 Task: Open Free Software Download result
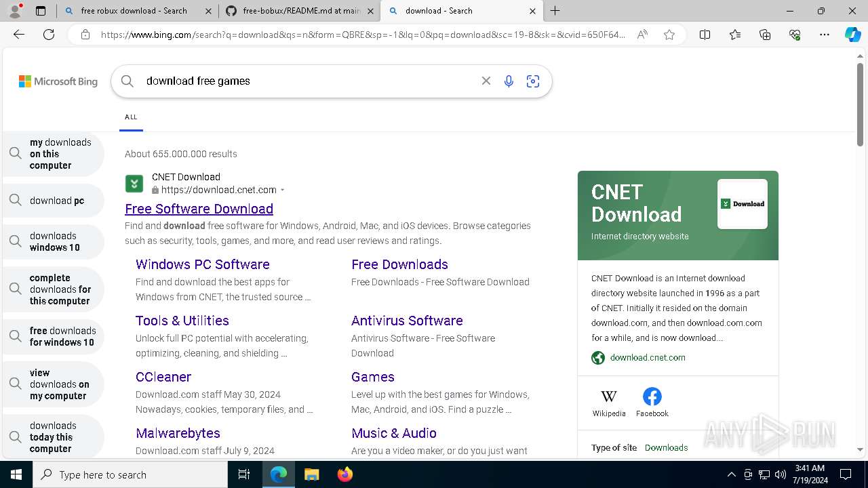199,209
